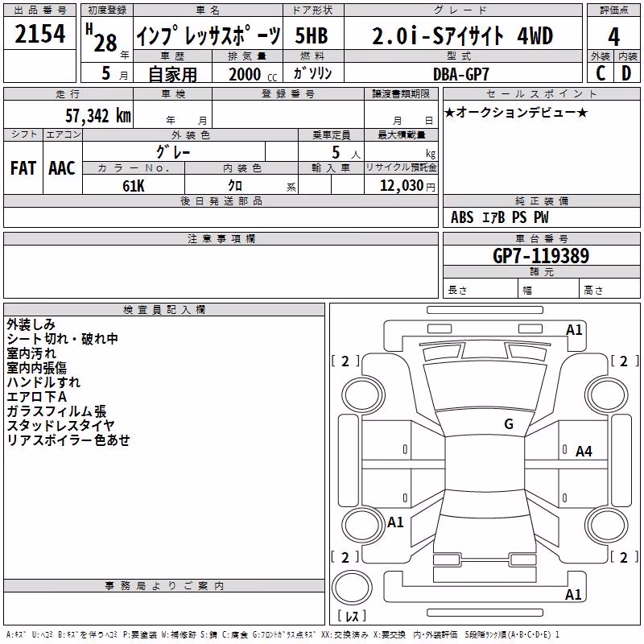Image resolution: width=644 pixels, height=644 pixels.
Task: Click shift type FAT
Action: tap(23, 168)
